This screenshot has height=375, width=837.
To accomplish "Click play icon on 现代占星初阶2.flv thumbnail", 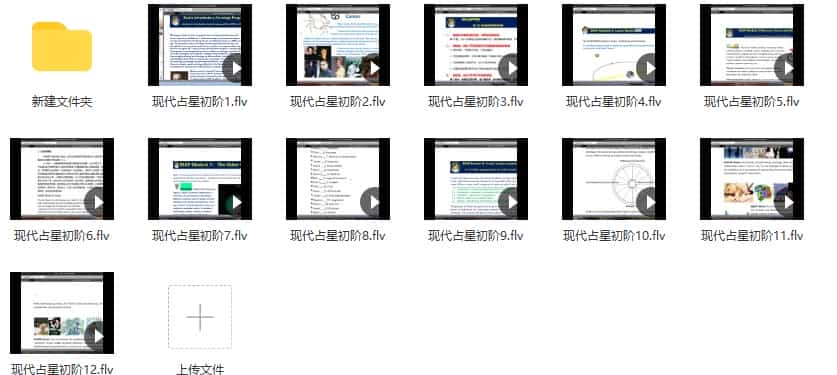I will coord(374,68).
